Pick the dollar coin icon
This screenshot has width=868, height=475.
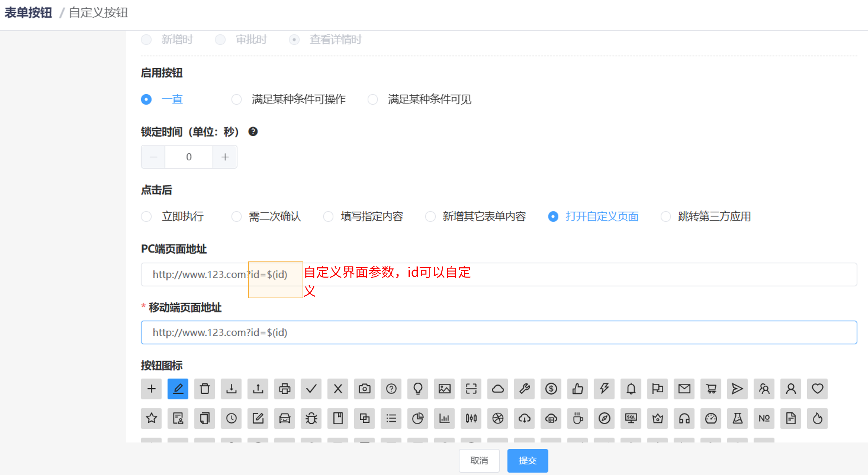[x=551, y=389]
